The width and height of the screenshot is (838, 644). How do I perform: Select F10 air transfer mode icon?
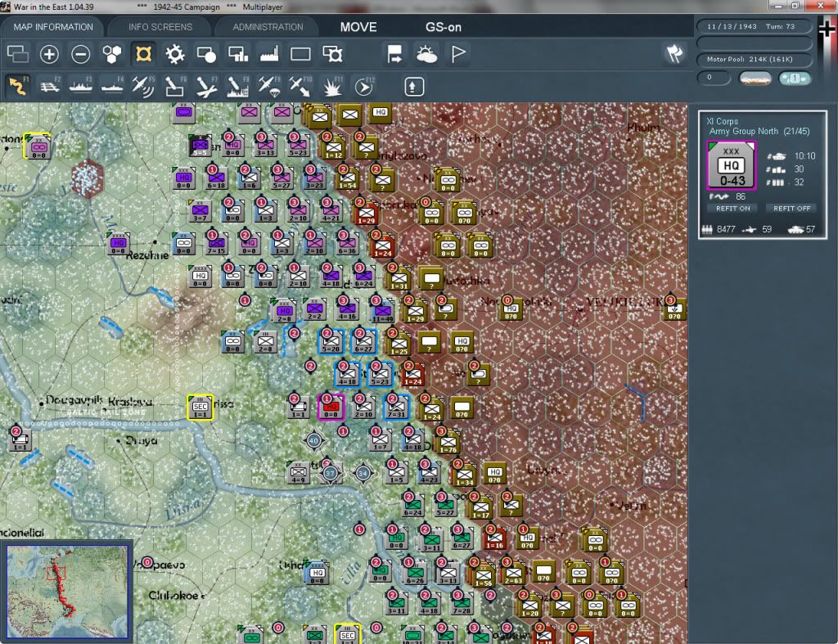click(x=300, y=86)
